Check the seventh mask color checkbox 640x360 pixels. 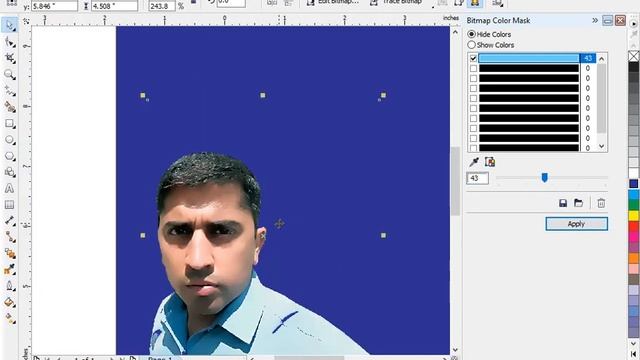pyautogui.click(x=473, y=118)
